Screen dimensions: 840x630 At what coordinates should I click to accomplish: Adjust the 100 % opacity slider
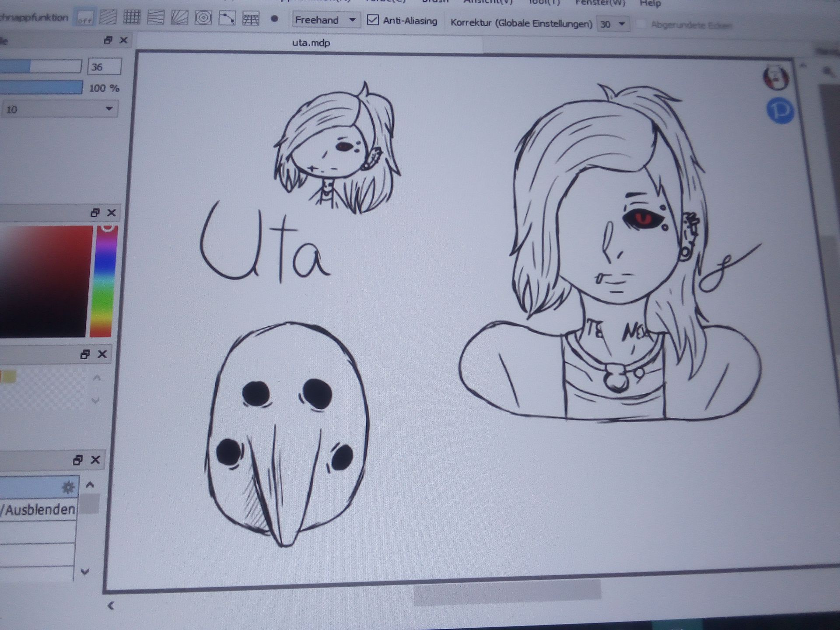[41, 87]
